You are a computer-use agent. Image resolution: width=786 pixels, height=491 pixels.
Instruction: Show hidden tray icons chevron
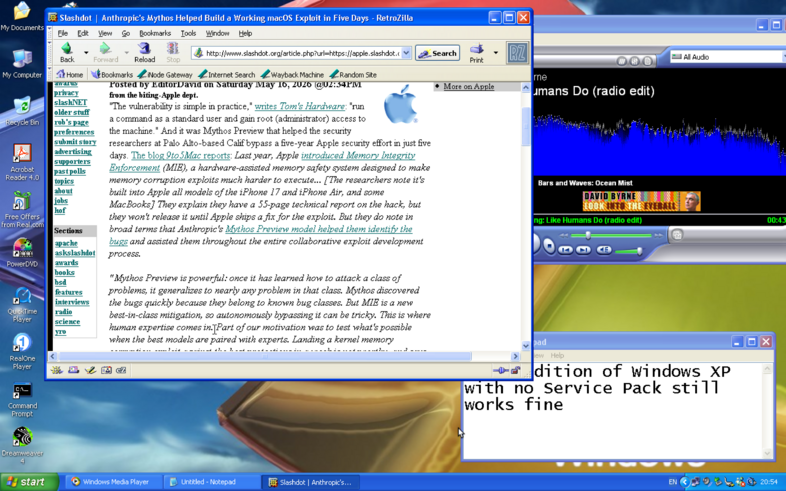(685, 482)
